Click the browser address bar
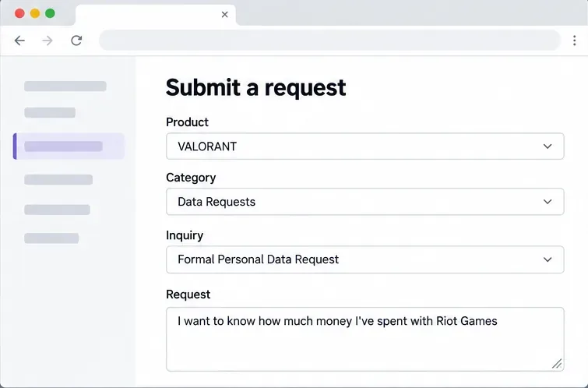 coord(329,41)
